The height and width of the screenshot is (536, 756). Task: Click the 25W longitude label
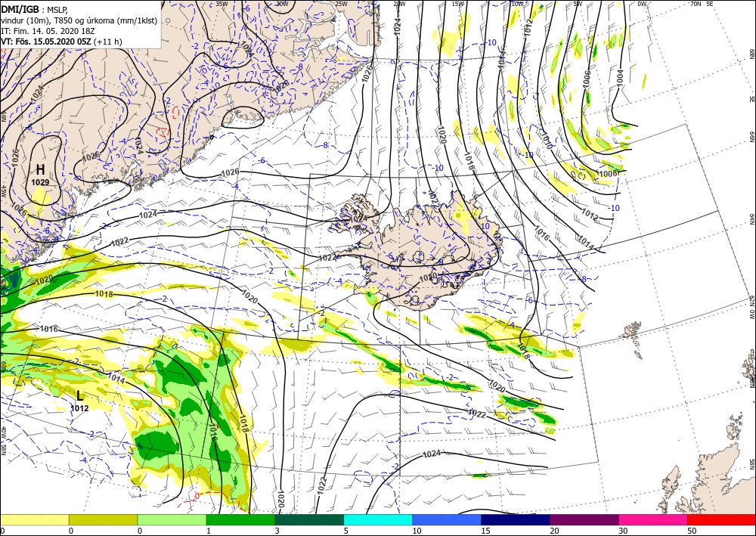tap(341, 4)
